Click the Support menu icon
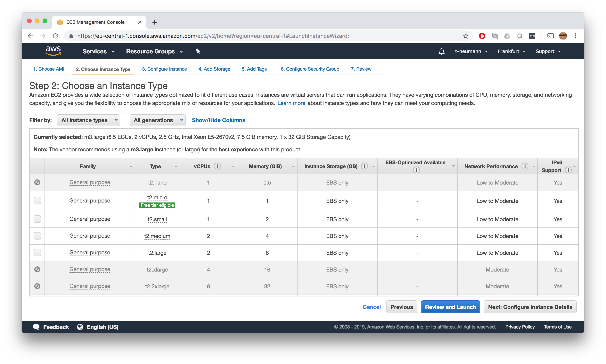Image resolution: width=606 pixels, height=364 pixels. click(548, 51)
